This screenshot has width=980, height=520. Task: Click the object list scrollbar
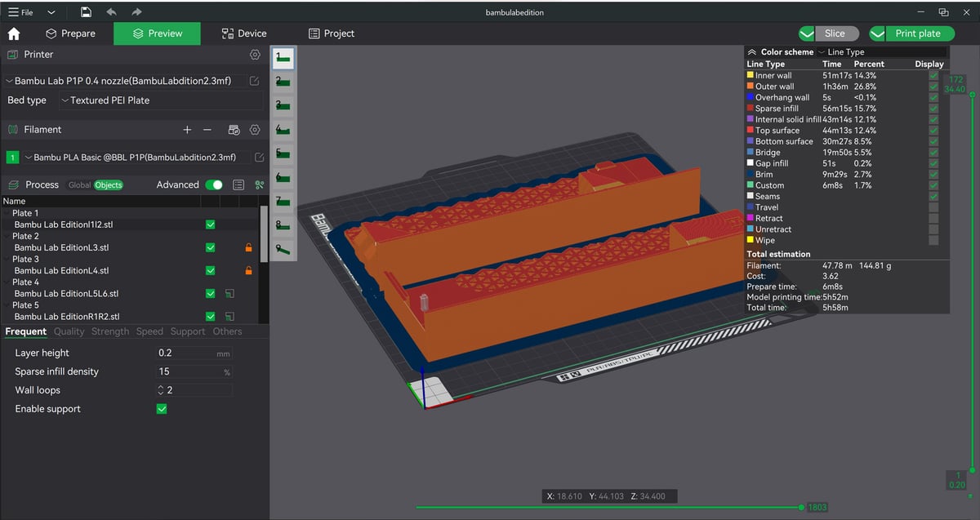(263, 233)
